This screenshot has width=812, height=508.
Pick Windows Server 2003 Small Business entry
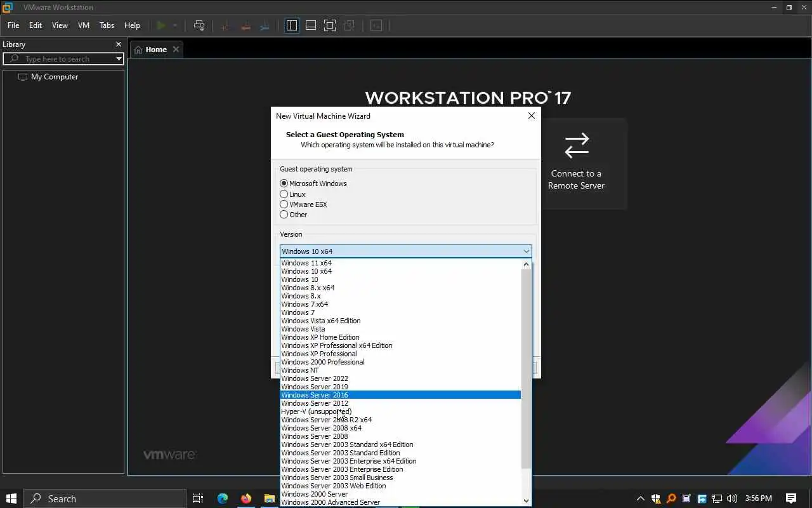[x=401, y=478]
